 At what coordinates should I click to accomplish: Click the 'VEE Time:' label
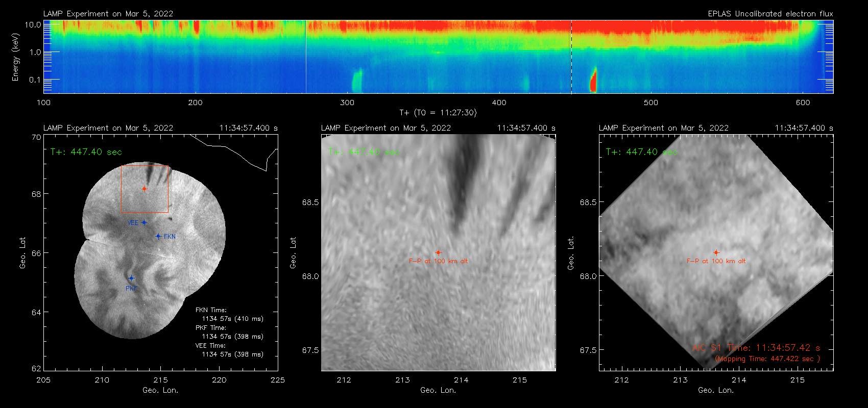[x=210, y=346]
